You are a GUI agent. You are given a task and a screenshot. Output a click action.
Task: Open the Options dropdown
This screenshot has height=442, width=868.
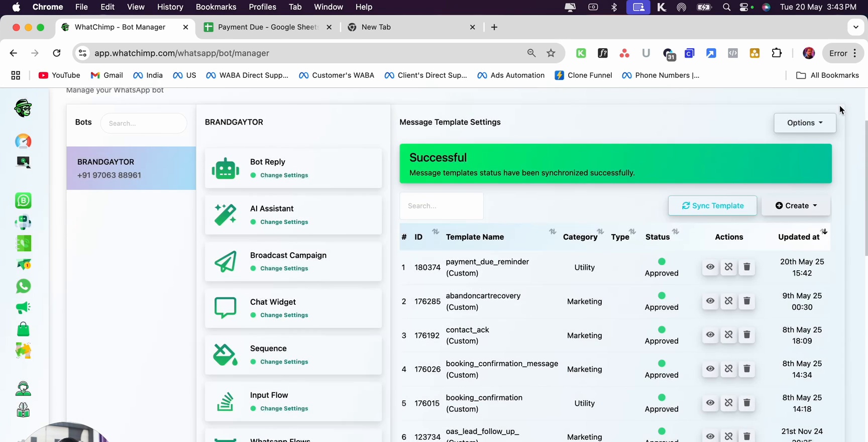805,123
